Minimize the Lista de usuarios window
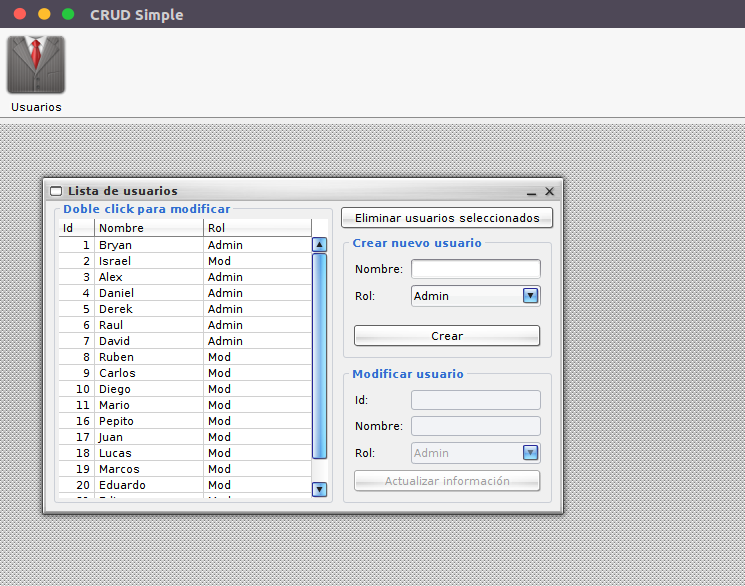The width and height of the screenshot is (745, 586). pyautogui.click(x=531, y=192)
